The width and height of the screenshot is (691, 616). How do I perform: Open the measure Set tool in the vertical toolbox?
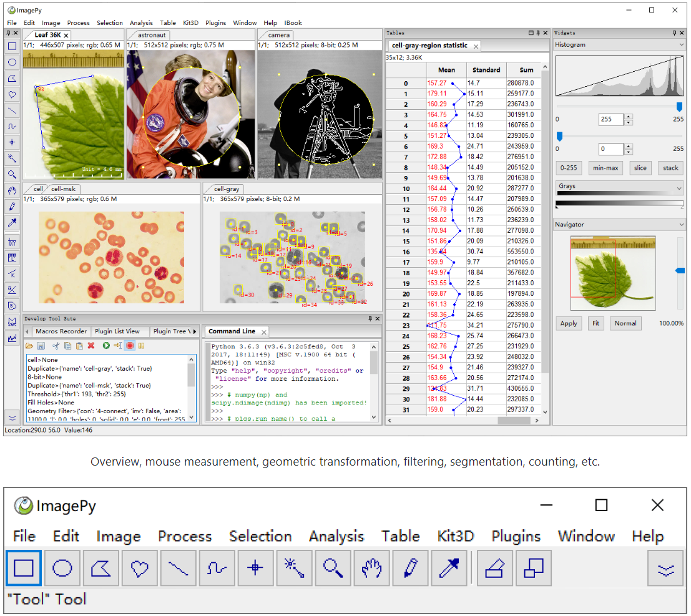pos(12,322)
